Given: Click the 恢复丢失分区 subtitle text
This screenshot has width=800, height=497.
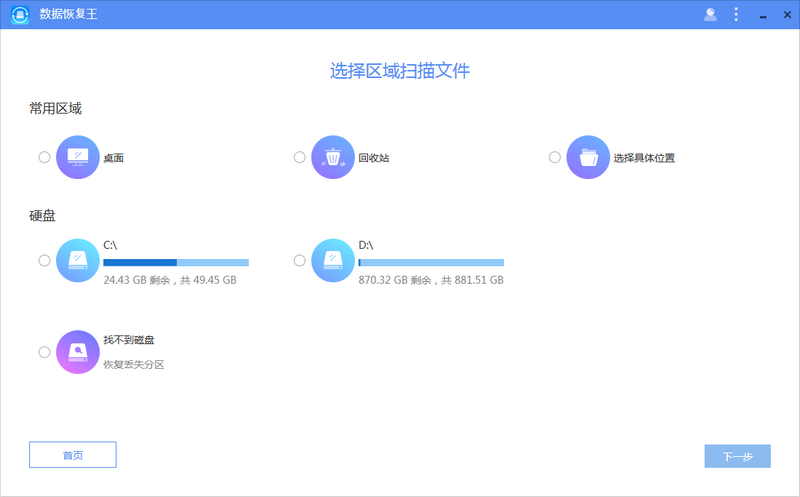Looking at the screenshot, I should [134, 364].
